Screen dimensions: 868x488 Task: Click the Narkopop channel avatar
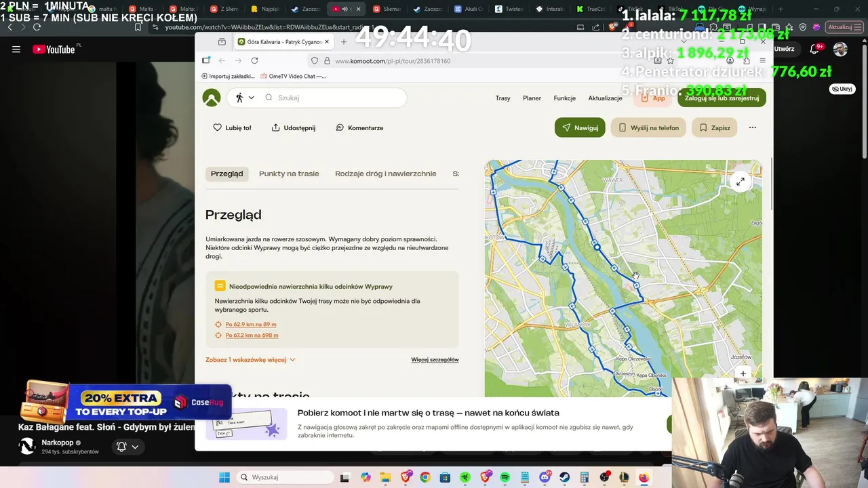pyautogui.click(x=27, y=446)
